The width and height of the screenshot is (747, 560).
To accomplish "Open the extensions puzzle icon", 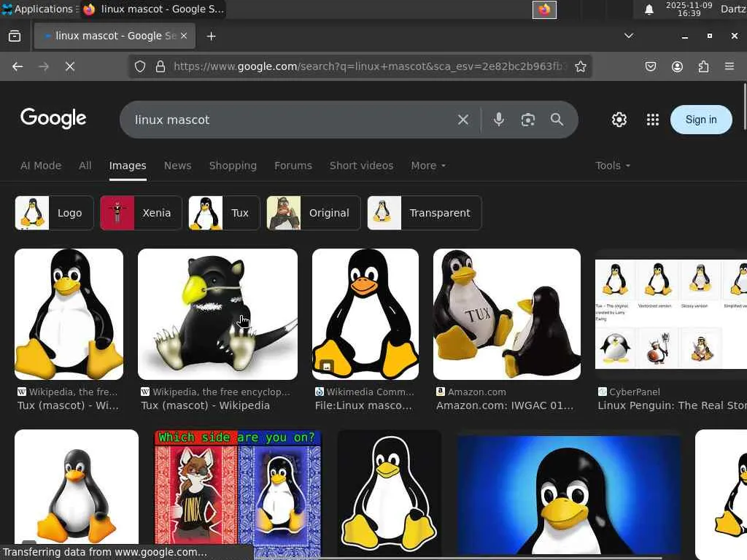I will coord(703,66).
